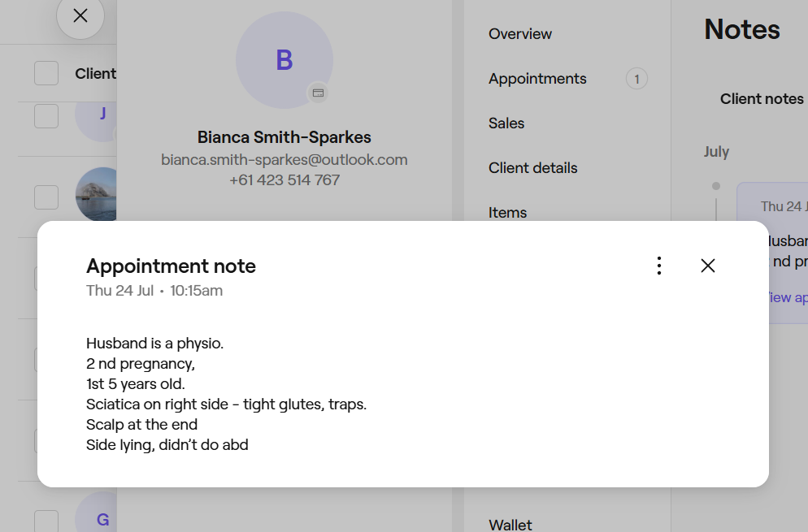Click the card icon badge on Bianca's avatar

(318, 93)
